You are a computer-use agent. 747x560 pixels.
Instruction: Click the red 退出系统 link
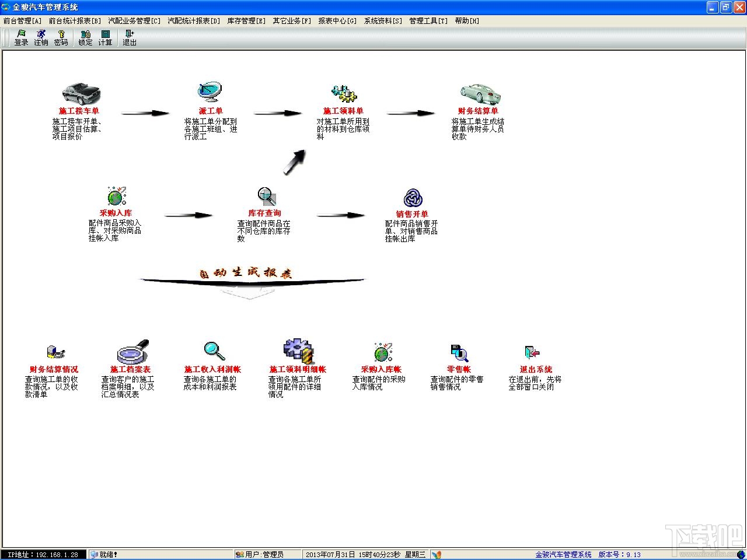(536, 369)
